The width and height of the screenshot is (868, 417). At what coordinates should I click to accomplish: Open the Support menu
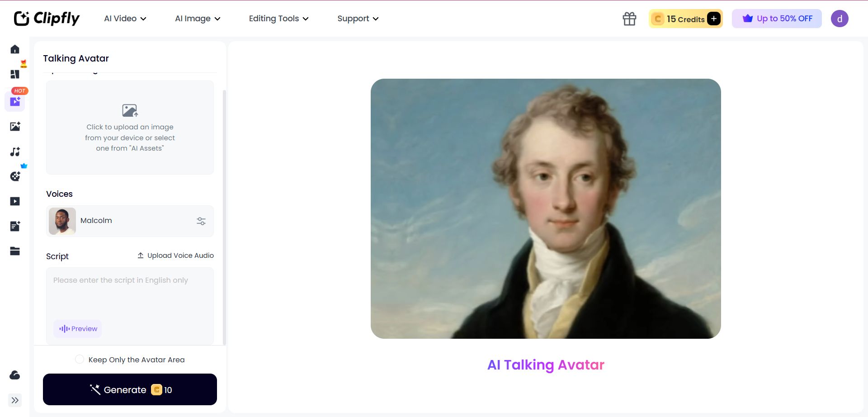pyautogui.click(x=358, y=19)
